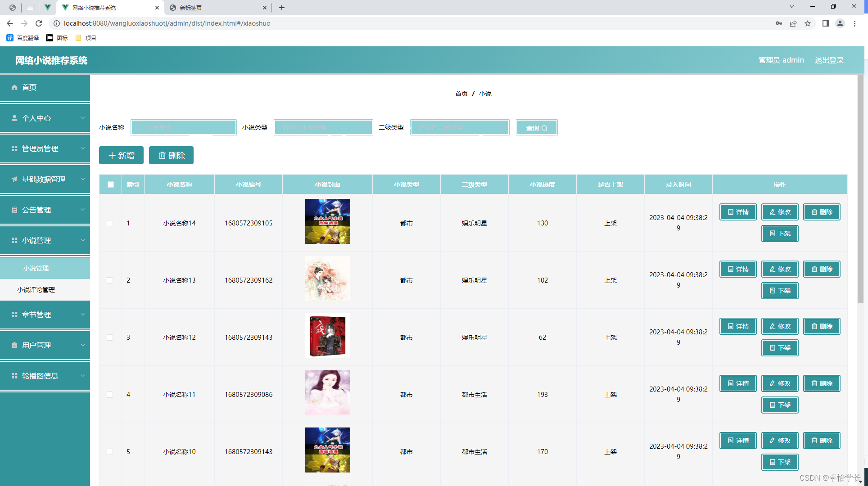Image resolution: width=868 pixels, height=486 pixels.
Task: Click the 新增 add button
Action: [x=121, y=155]
